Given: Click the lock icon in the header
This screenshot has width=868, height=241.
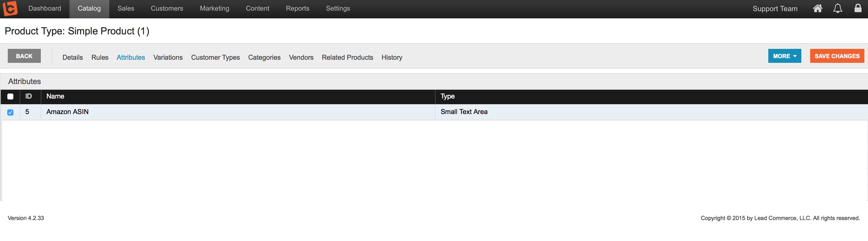Looking at the screenshot, I should (858, 8).
